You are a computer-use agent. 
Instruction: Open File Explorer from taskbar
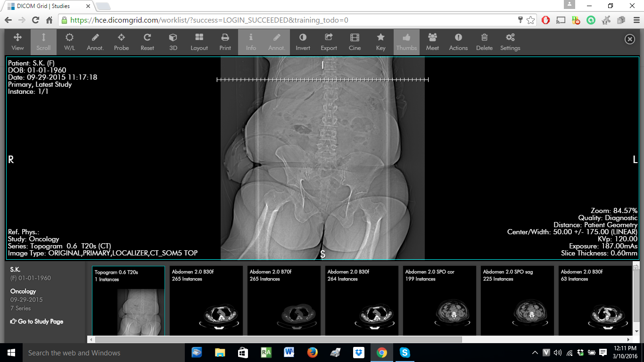point(220,353)
